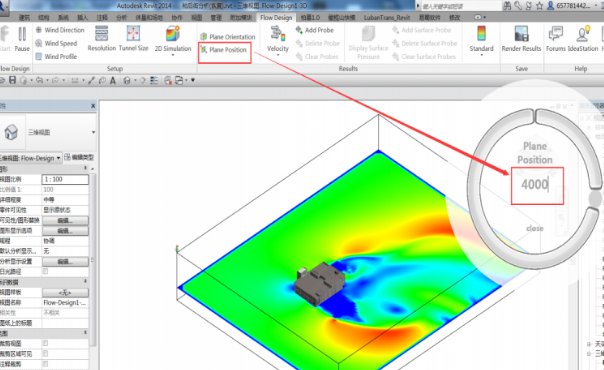Click close on the Plane Position dial
The image size is (604, 370).
[535, 228]
